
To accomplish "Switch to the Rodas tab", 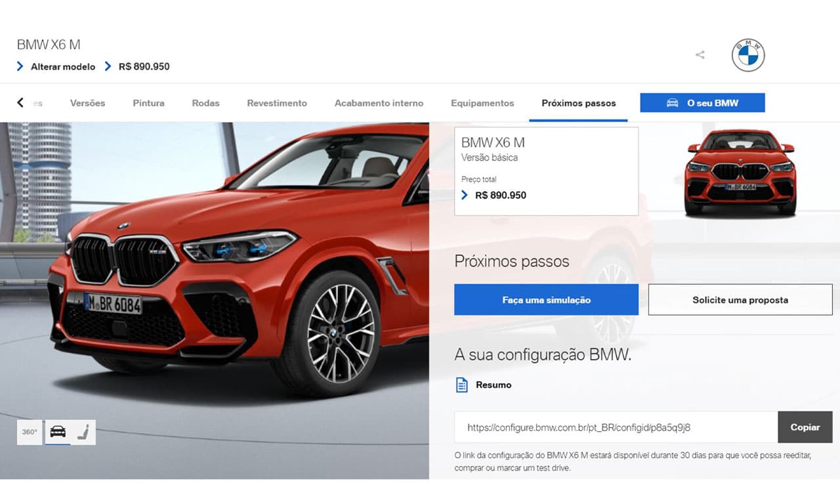I will [x=205, y=103].
